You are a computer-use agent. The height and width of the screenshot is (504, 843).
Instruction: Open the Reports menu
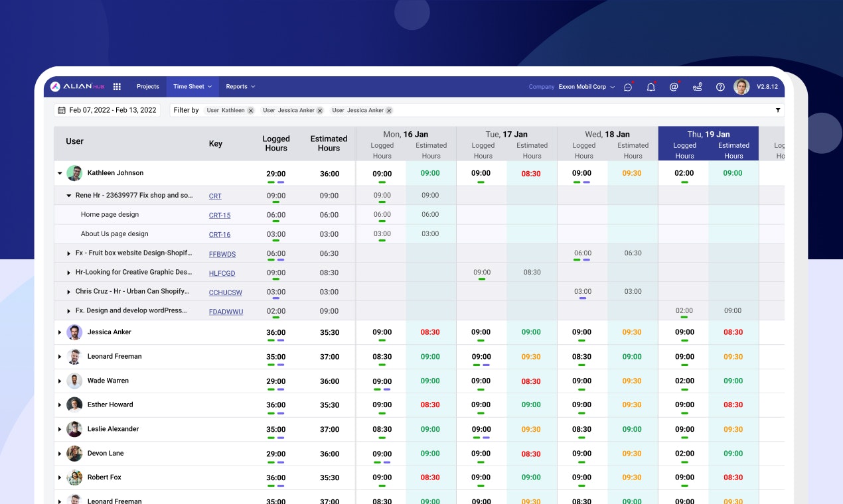click(x=240, y=87)
